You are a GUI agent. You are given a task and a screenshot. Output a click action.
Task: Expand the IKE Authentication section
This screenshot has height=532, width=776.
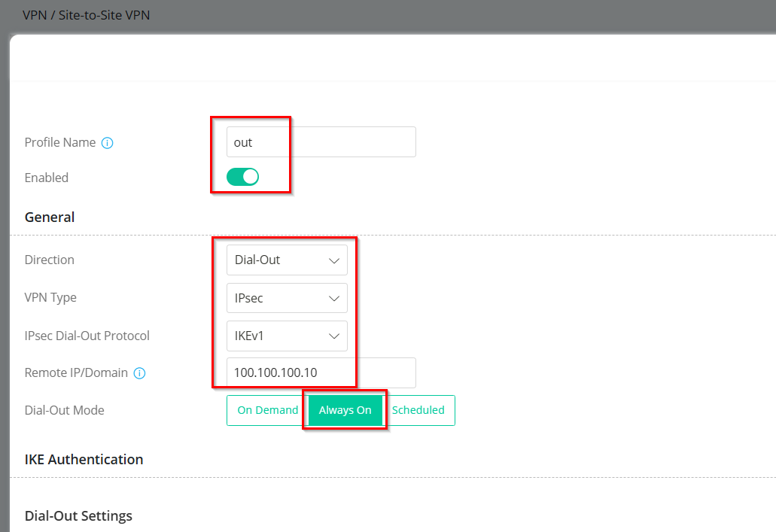pos(84,459)
